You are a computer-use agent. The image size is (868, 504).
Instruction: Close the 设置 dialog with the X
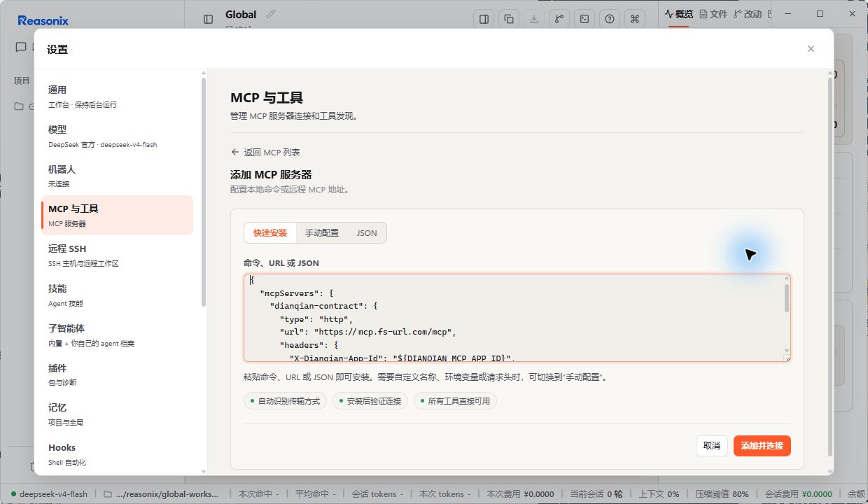point(811,49)
